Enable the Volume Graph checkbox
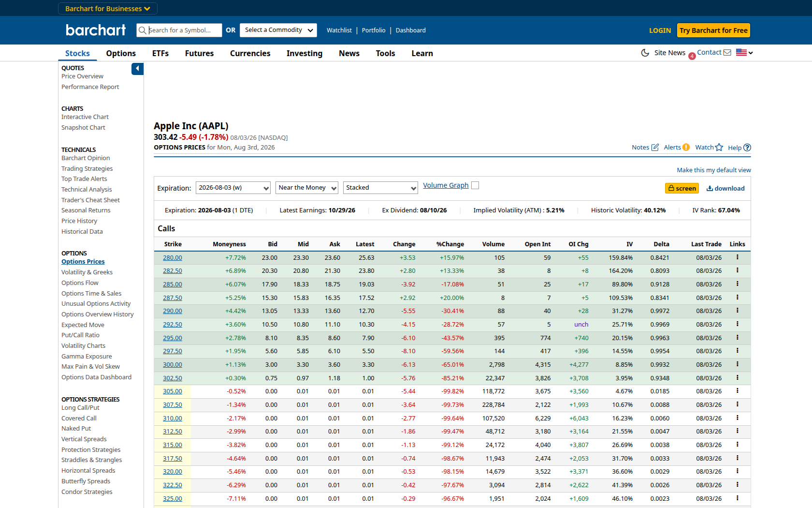812x508 pixels. [x=475, y=185]
